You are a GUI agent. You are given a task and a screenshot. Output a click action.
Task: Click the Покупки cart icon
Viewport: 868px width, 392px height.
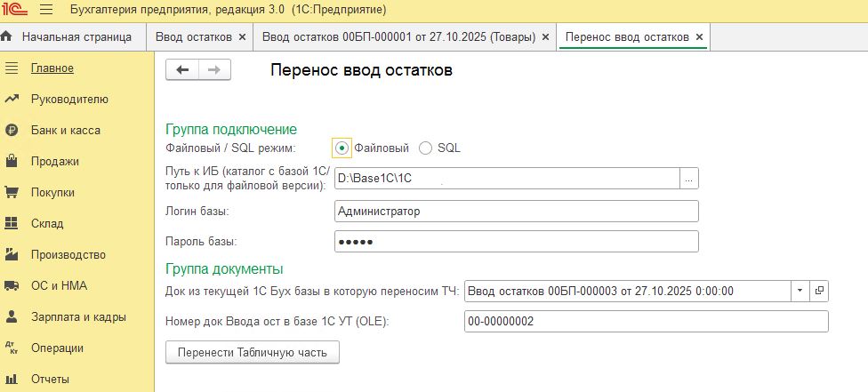click(x=12, y=192)
